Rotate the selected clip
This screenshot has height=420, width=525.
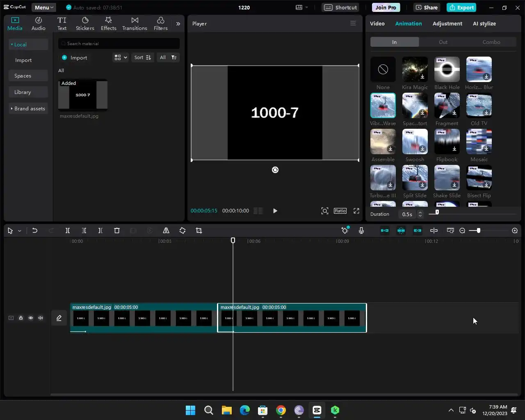tap(183, 231)
